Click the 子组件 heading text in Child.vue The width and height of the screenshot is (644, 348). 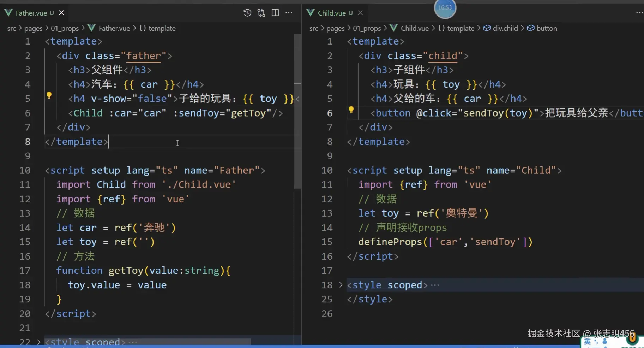409,70
